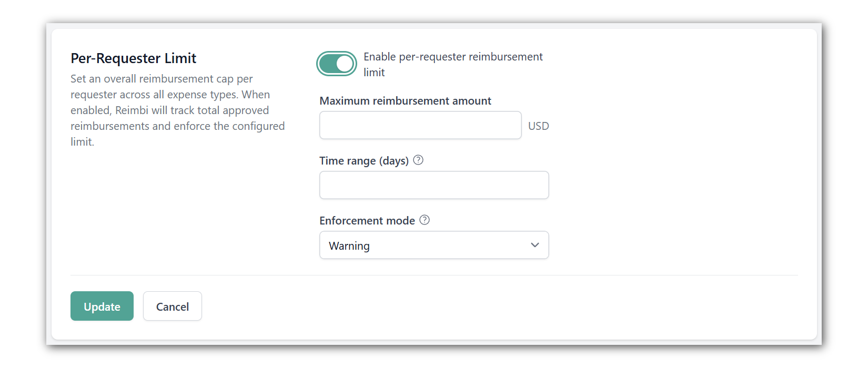Focus the Maximum reimbursement amount field

(420, 125)
